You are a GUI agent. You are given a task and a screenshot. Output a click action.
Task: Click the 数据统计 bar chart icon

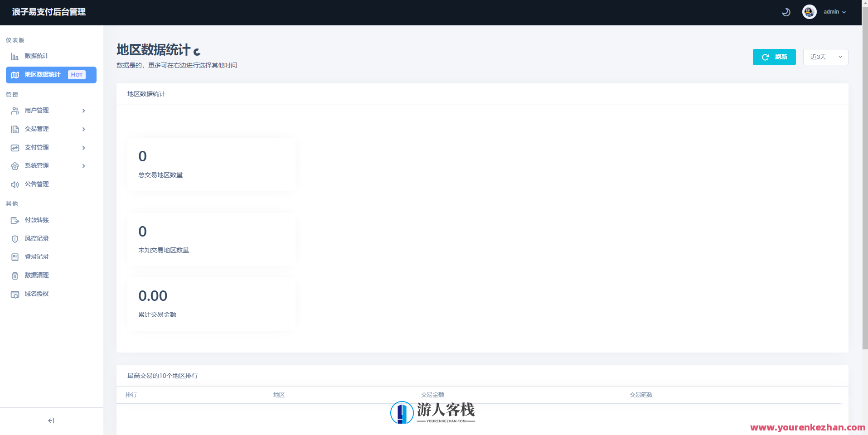(15, 57)
